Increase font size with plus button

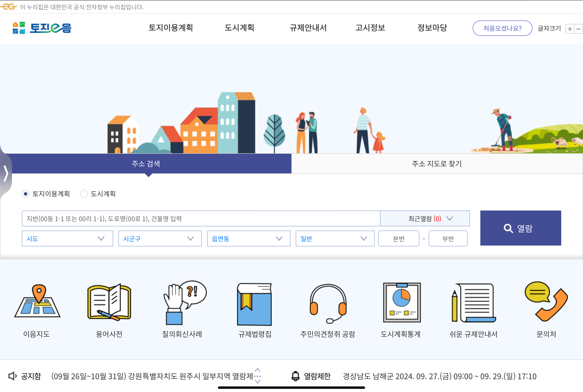[x=570, y=29]
